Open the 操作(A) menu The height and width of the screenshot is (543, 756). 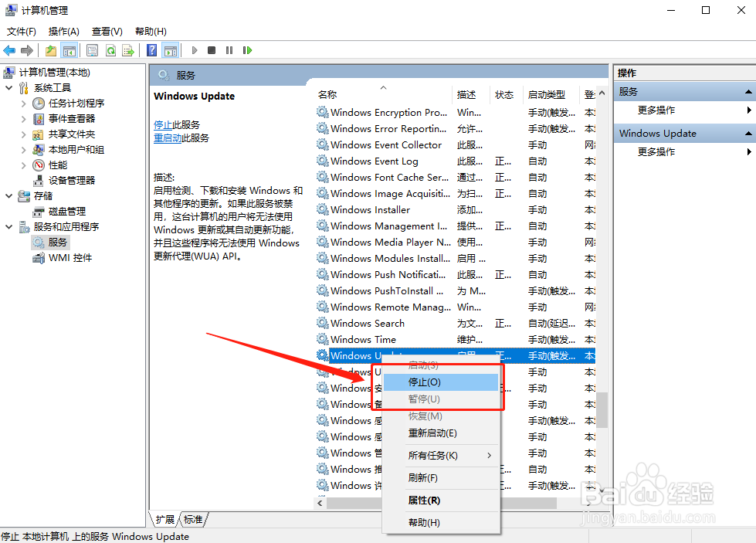(63, 32)
